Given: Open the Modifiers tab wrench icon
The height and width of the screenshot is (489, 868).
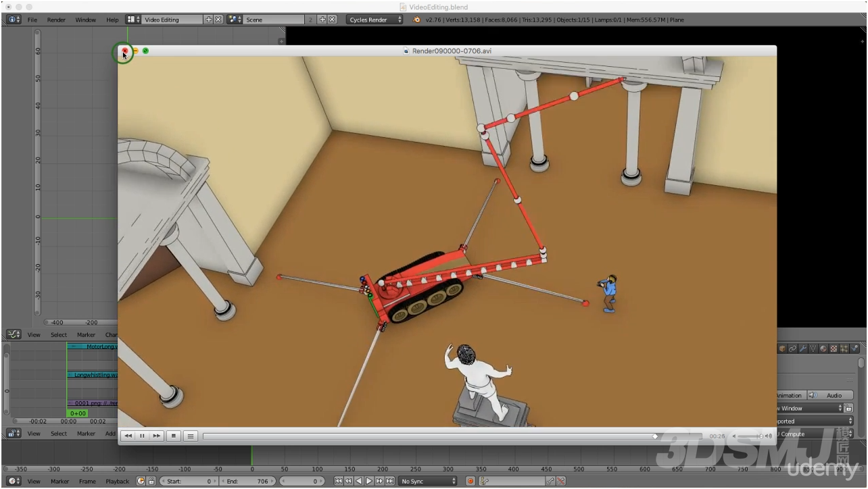Looking at the screenshot, I should [x=803, y=349].
